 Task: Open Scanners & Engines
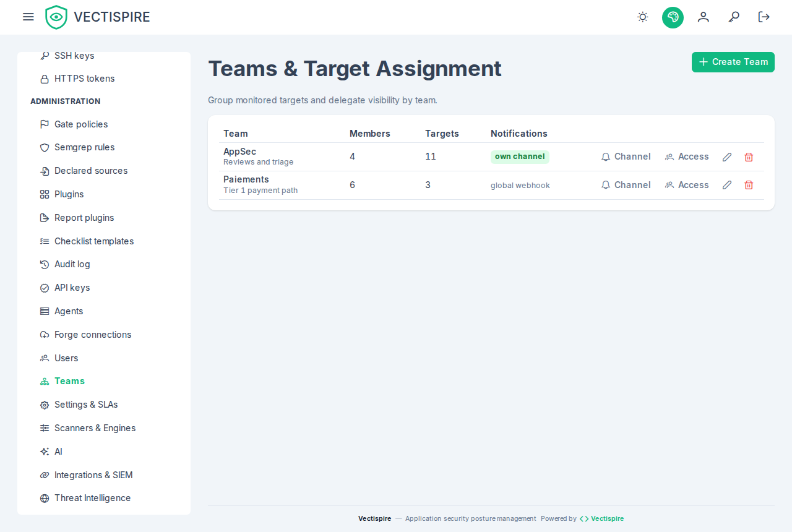pos(104,428)
